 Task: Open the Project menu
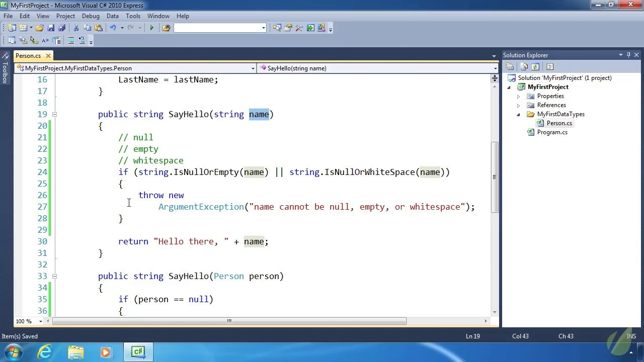(65, 16)
